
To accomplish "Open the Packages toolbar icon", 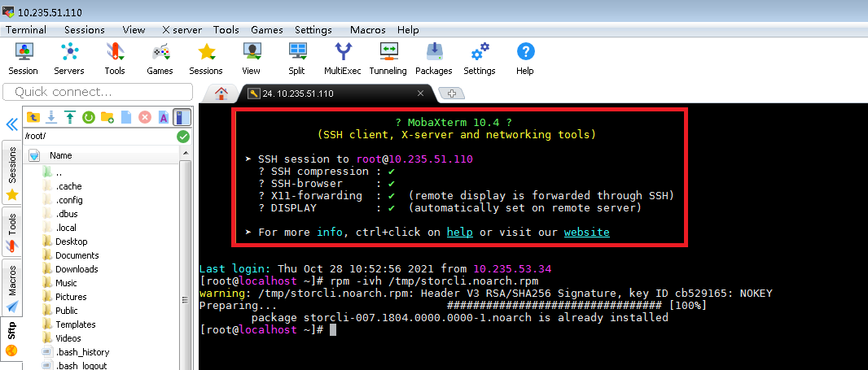I will pyautogui.click(x=434, y=59).
